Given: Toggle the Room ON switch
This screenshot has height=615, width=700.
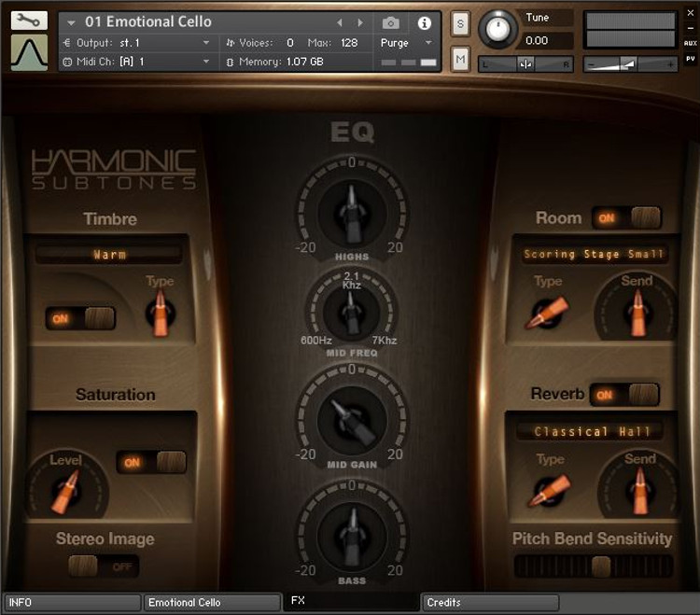Looking at the screenshot, I should pyautogui.click(x=626, y=217).
